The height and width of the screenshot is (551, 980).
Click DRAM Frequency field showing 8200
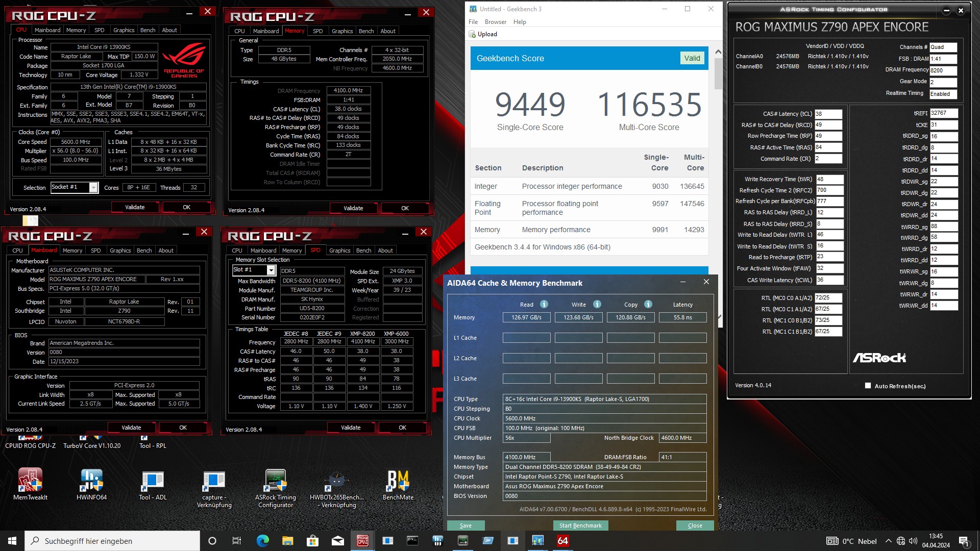[943, 70]
